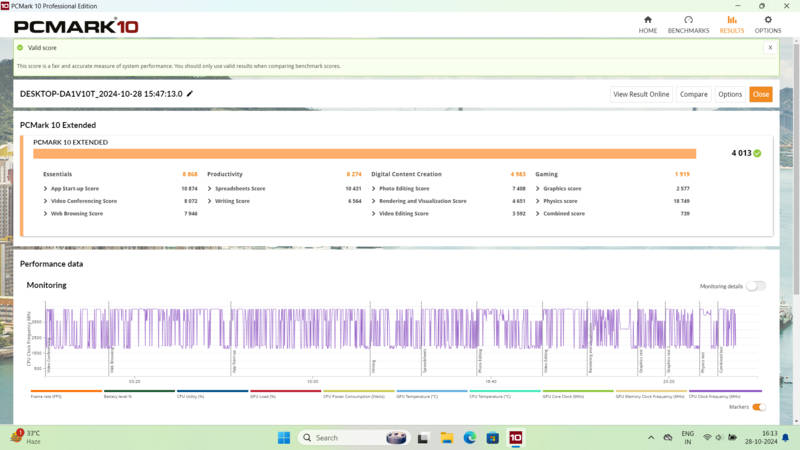Click the Gaming category heading
The width and height of the screenshot is (800, 450).
(546, 174)
